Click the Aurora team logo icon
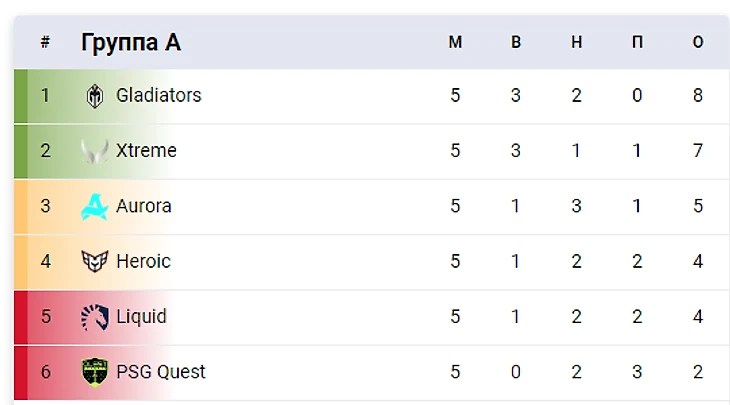Image resolution: width=730 pixels, height=405 pixels. 95,206
